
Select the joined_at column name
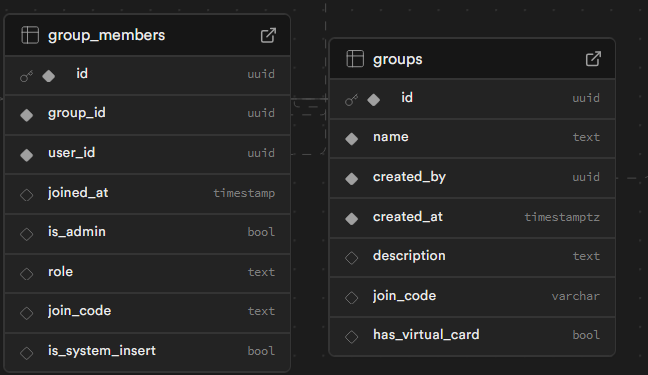[x=78, y=193]
